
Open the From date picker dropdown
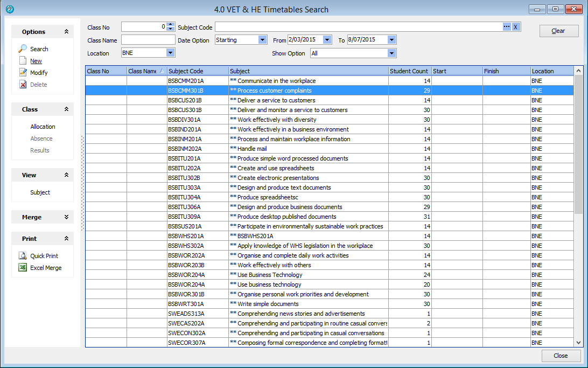pos(327,40)
